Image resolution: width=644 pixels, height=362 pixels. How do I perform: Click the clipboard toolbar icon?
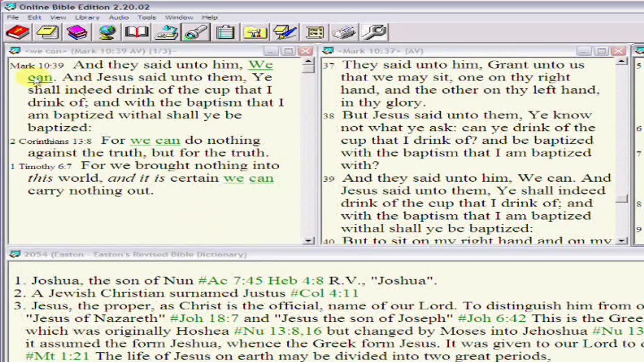point(226,33)
